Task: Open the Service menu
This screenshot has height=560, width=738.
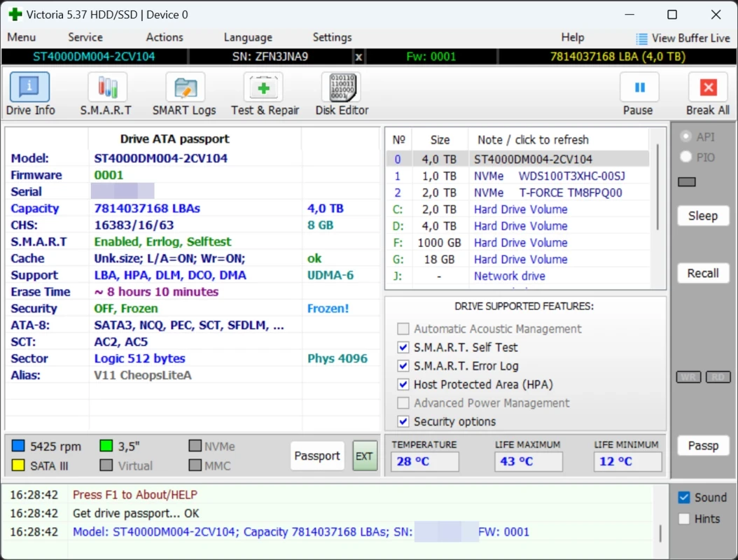Action: point(85,38)
